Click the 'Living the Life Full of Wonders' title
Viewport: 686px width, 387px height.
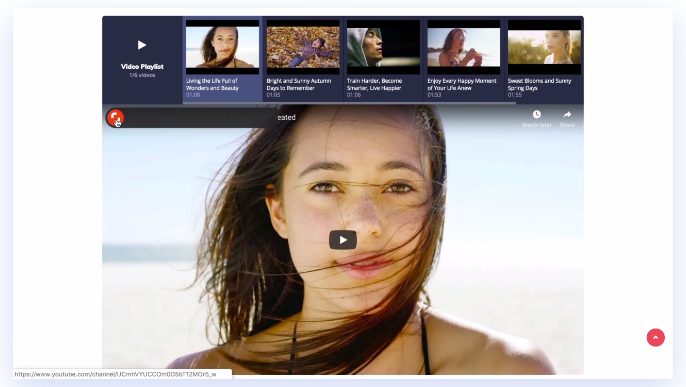212,84
